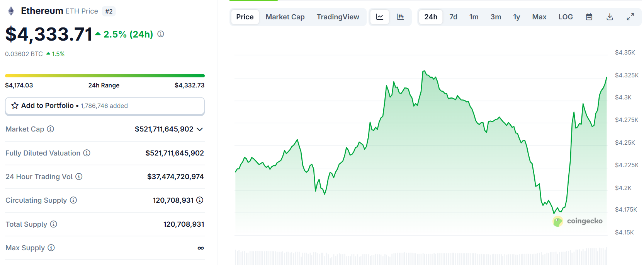
Task: Select the 3m time range
Action: (496, 17)
